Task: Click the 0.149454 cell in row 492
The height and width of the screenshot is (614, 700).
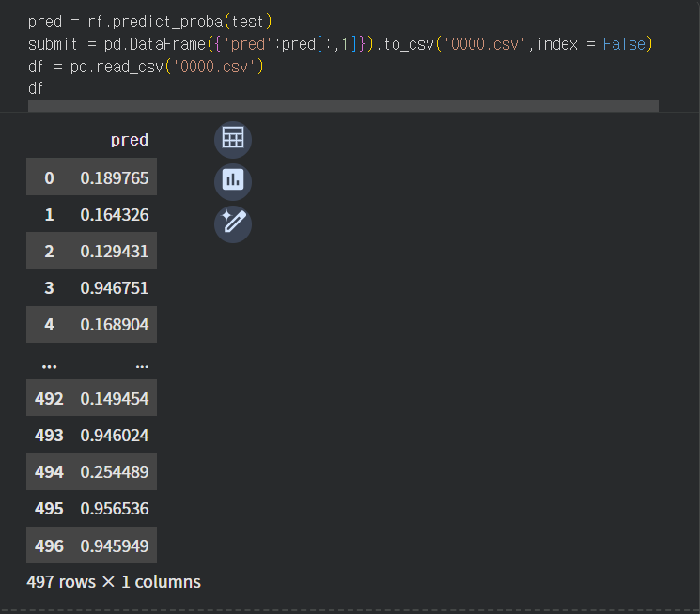Action: point(114,399)
